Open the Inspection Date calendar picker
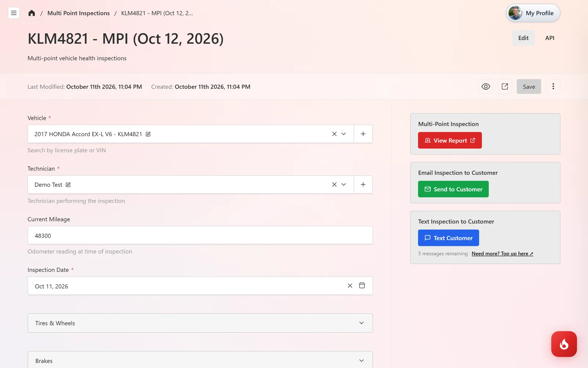Viewport: 588px width, 368px height. click(362, 286)
